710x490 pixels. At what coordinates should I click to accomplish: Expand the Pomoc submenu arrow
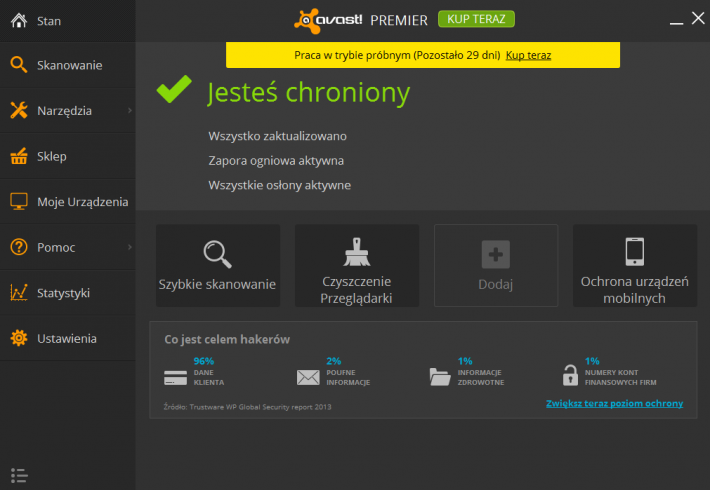130,247
